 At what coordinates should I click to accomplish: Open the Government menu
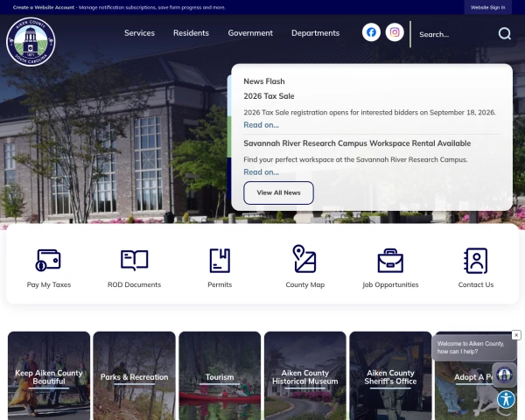(250, 33)
